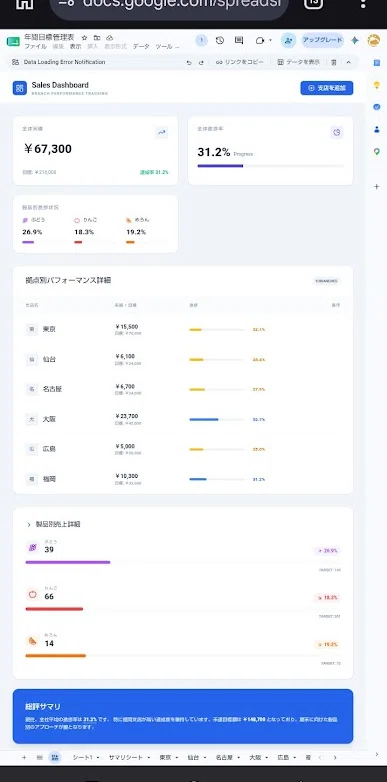
Task: Open version history clock icon
Action: point(219,40)
